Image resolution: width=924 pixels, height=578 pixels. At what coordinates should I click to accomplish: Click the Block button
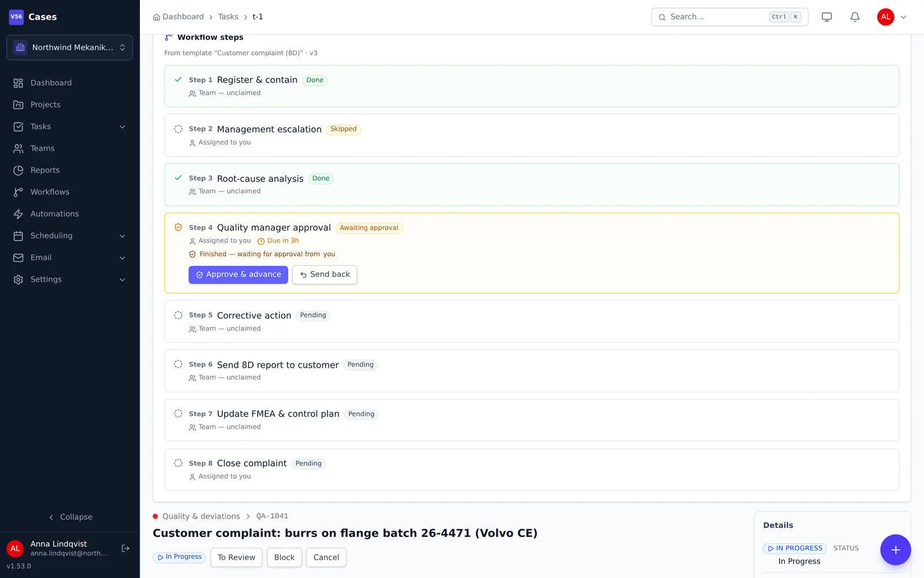point(284,557)
